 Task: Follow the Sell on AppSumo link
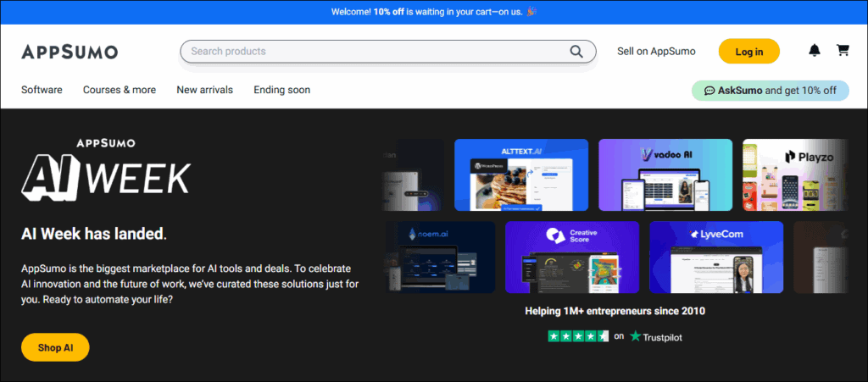[656, 52]
